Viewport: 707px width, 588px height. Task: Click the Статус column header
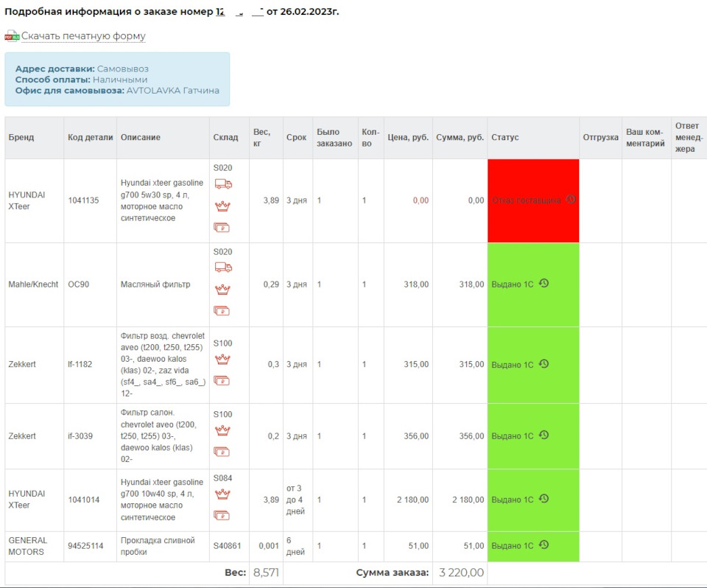click(x=533, y=138)
